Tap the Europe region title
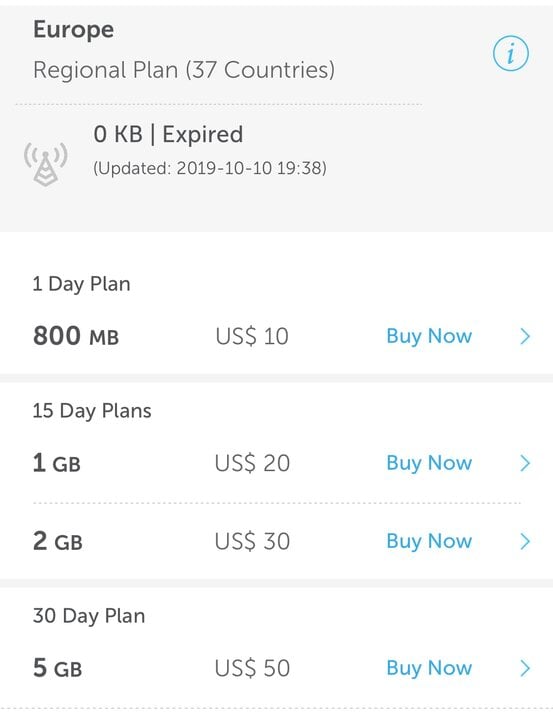 (x=73, y=31)
